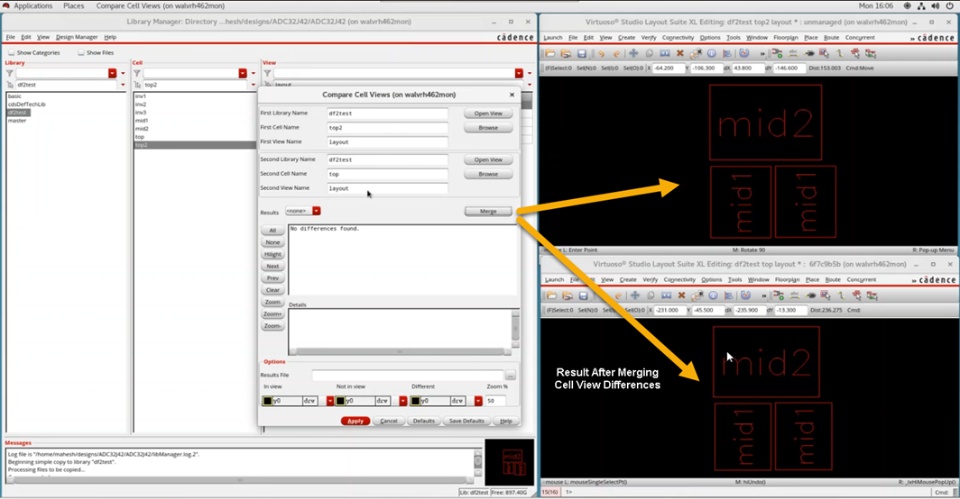Open Connectivity menu in top2 layout window
Viewport: 960px width, 499px height.
[x=678, y=38]
